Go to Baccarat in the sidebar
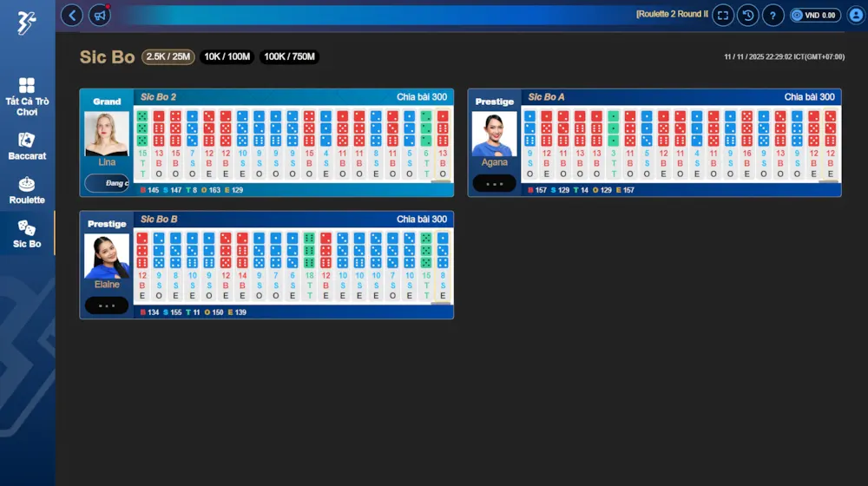Screen dimensions: 868x486 [x=27, y=146]
